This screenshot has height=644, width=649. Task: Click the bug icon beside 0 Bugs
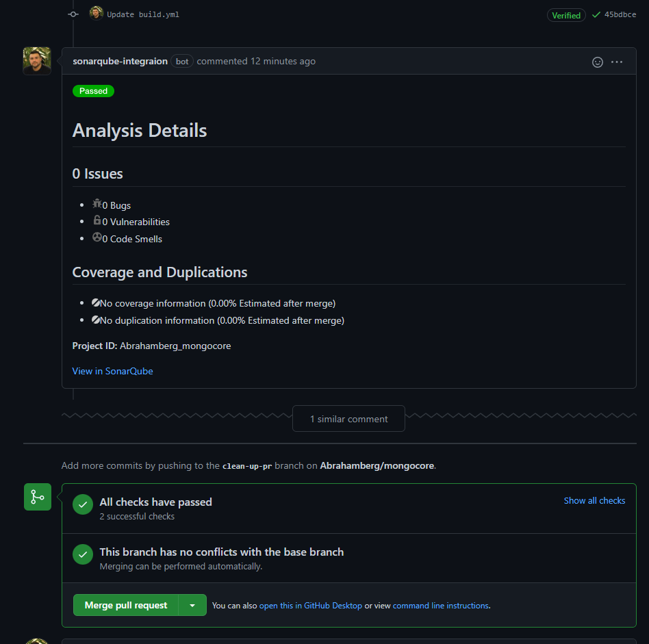click(x=97, y=204)
